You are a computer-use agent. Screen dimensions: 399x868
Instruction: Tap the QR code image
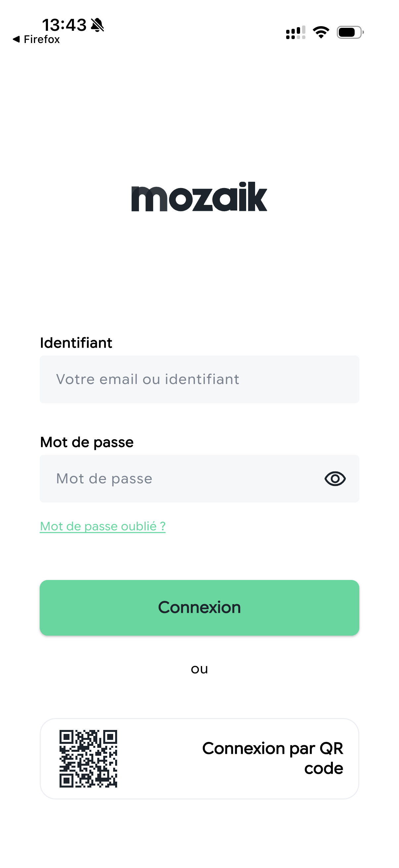click(x=88, y=758)
